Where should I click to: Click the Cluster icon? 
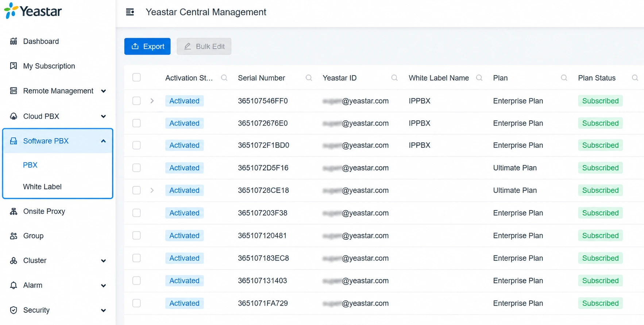point(14,260)
